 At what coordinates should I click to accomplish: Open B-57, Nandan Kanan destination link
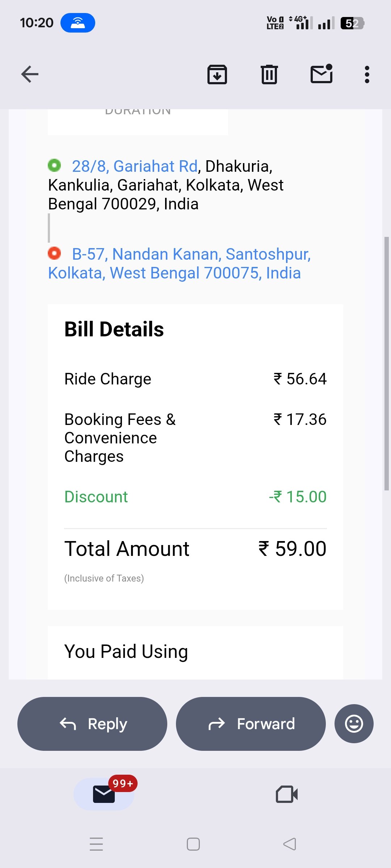tap(179, 264)
